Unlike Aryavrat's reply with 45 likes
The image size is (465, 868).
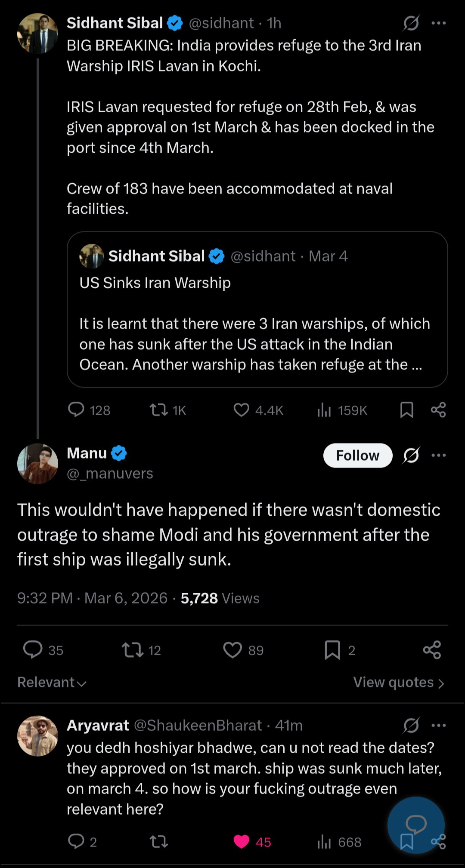pos(241,842)
